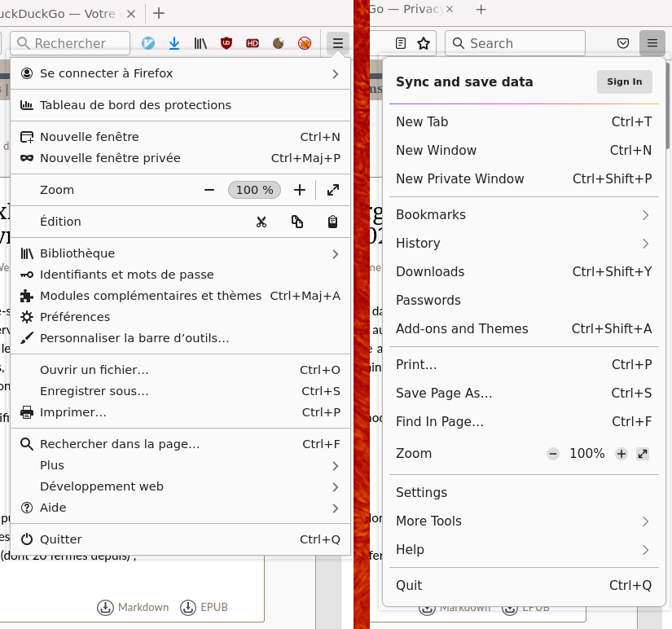Viewport: 672px width, 629px height.
Task: Select Save Page As
Action: click(524, 394)
